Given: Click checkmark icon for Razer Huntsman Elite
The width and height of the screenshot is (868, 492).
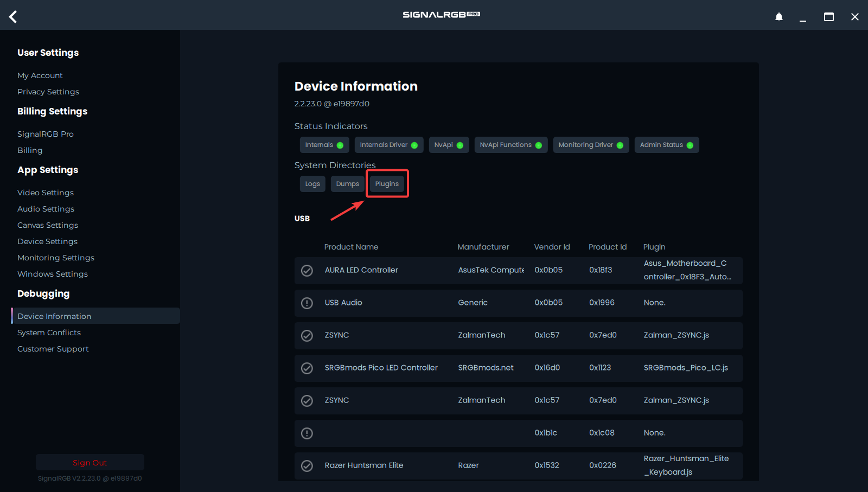Looking at the screenshot, I should [x=307, y=466].
